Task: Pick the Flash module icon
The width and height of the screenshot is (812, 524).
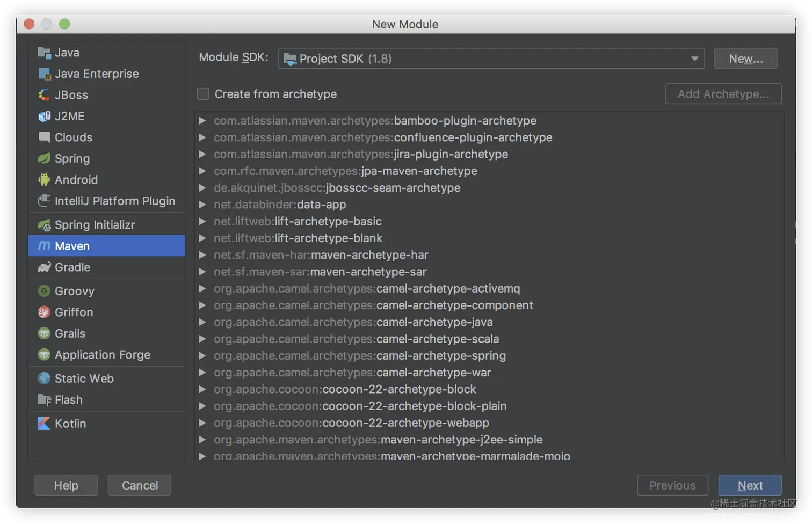Action: (44, 399)
